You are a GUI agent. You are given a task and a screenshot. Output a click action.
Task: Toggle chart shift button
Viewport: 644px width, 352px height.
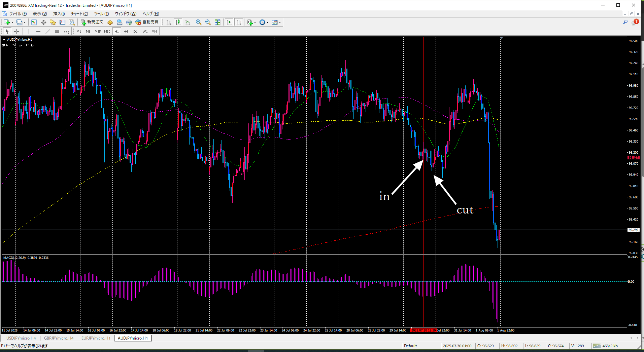point(239,22)
